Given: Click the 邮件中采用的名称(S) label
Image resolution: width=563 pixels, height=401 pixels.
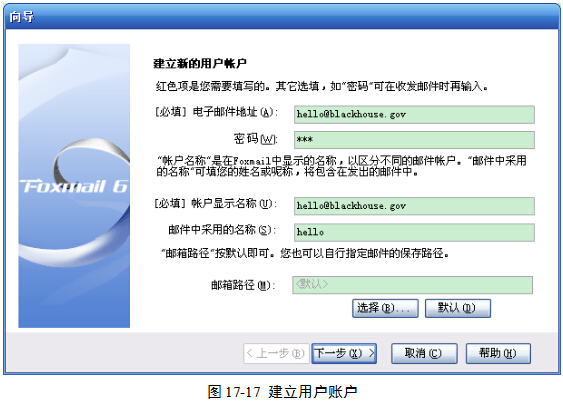Looking at the screenshot, I should [222, 230].
